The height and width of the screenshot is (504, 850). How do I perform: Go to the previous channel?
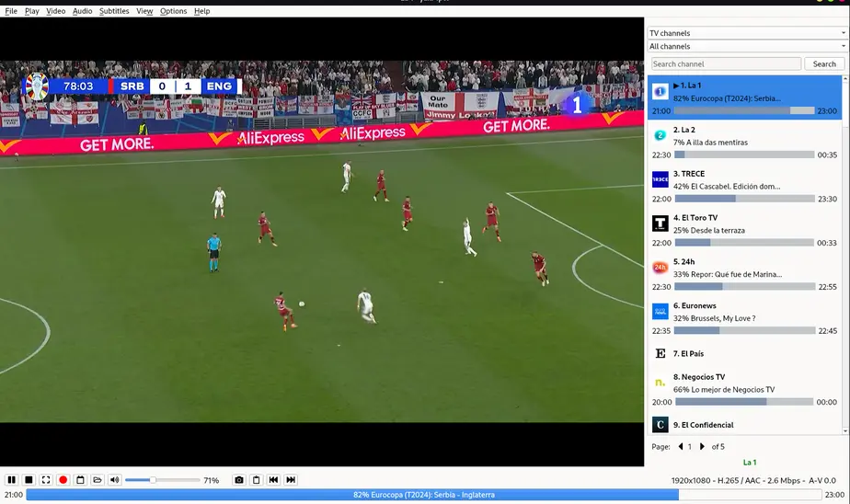point(273,480)
